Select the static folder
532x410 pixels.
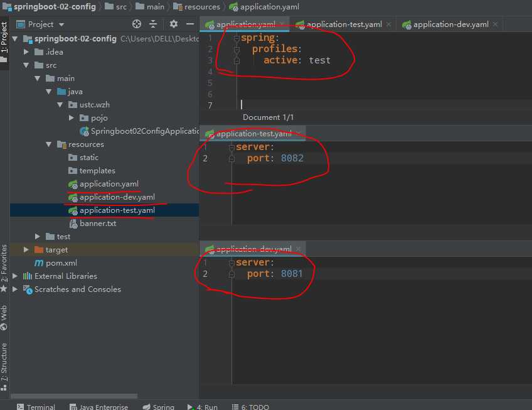89,158
